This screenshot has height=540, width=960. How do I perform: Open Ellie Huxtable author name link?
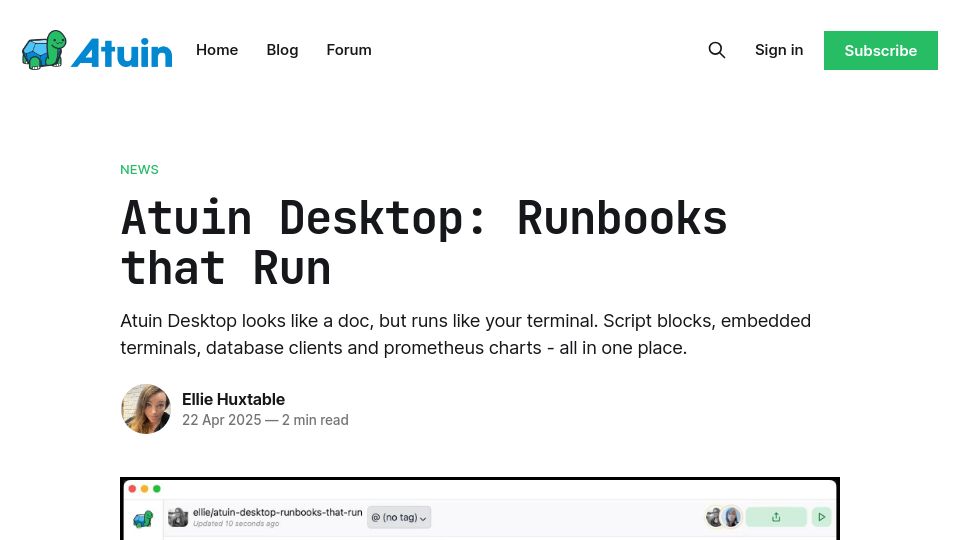233,399
